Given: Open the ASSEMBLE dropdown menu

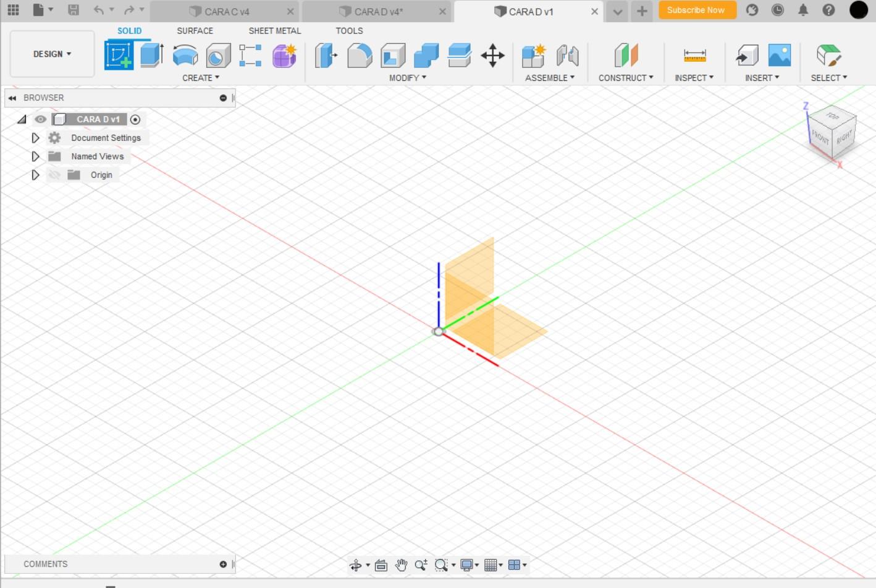Looking at the screenshot, I should tap(550, 78).
